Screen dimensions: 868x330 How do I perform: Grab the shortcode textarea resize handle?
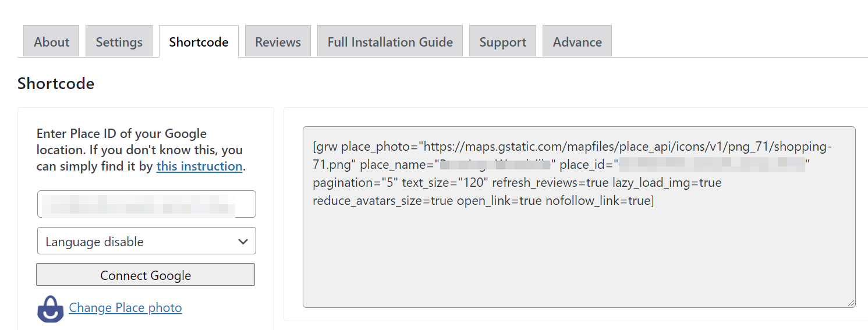851,303
